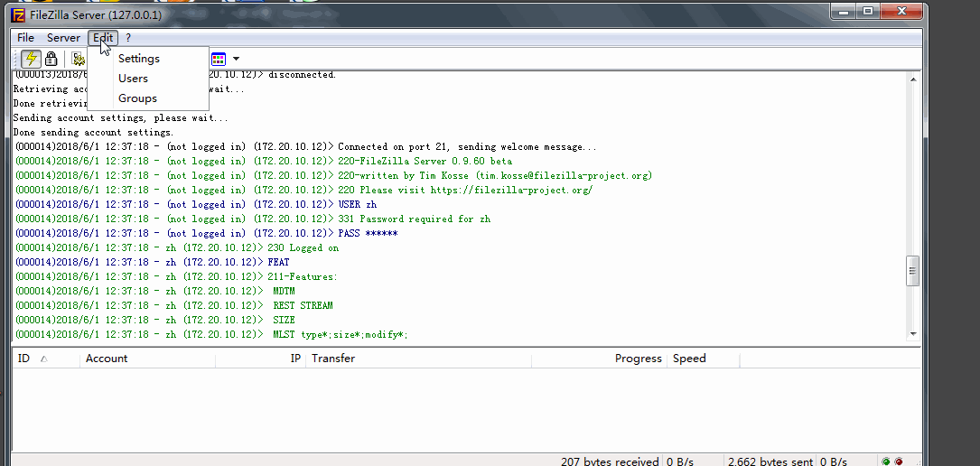This screenshot has width=980, height=466.
Task: Click the blue 'FEAT' log line
Action: coord(153,263)
